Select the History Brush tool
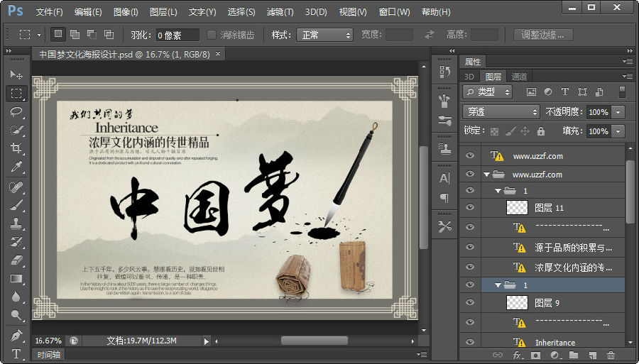The height and width of the screenshot is (364, 639). click(x=16, y=242)
